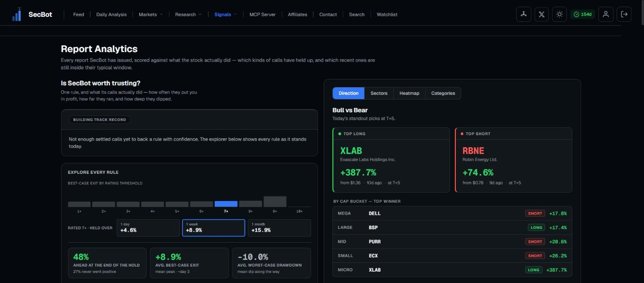Open the X (Twitter) icon link
644x283 pixels.
coord(542,14)
